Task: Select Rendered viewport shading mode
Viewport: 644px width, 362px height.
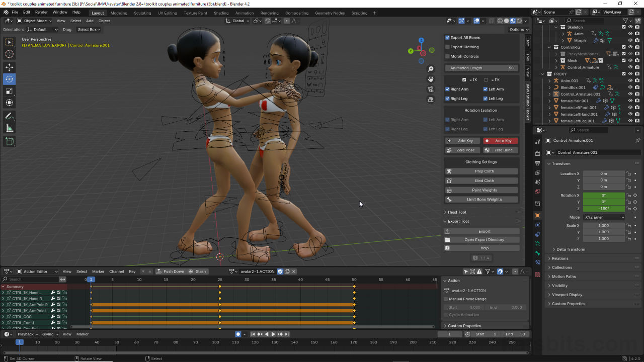Action: 519,21
